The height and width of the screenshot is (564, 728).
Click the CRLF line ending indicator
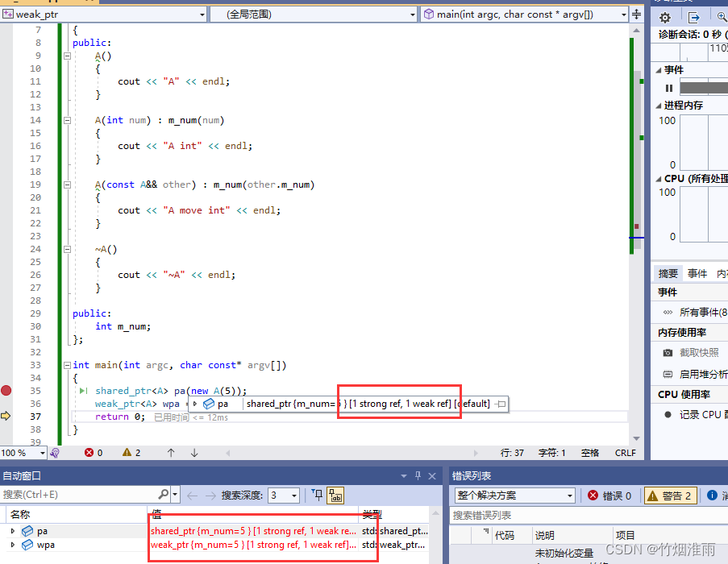pos(625,453)
